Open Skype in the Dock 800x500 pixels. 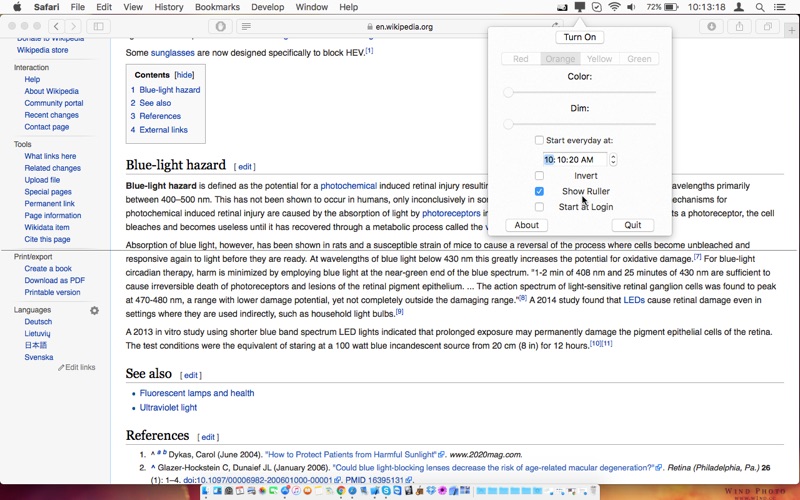pos(386,491)
